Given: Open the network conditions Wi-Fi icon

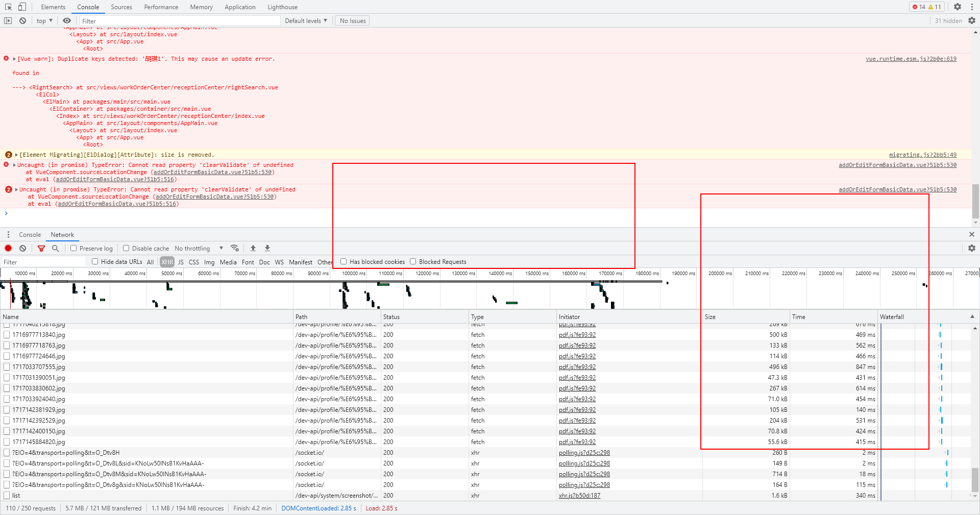Looking at the screenshot, I should pyautogui.click(x=235, y=249).
